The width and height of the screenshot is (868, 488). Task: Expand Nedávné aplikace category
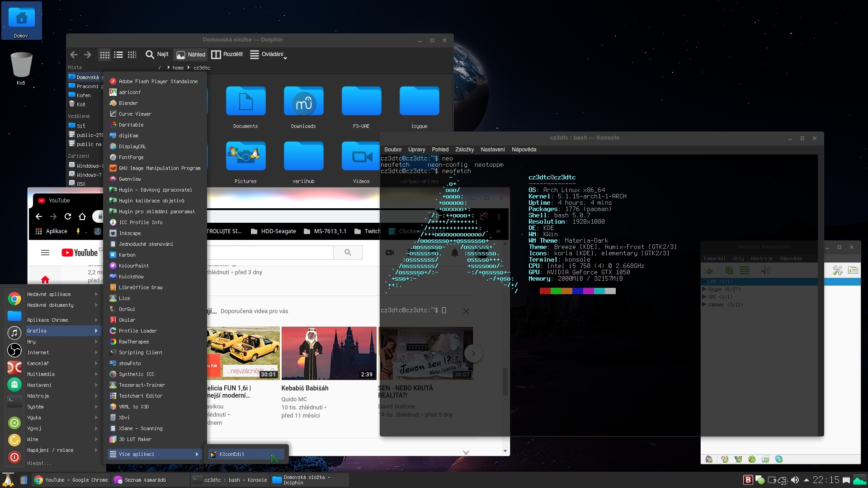click(x=62, y=294)
